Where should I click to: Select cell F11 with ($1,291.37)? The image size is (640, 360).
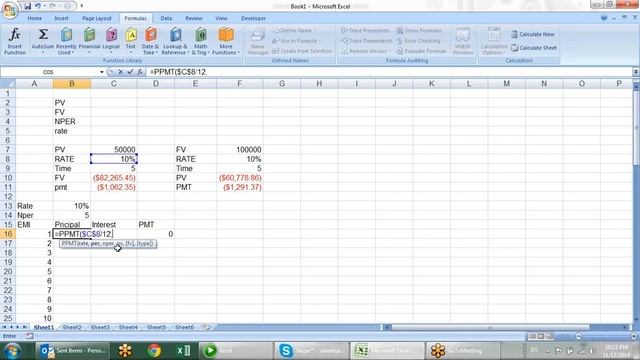(240, 187)
